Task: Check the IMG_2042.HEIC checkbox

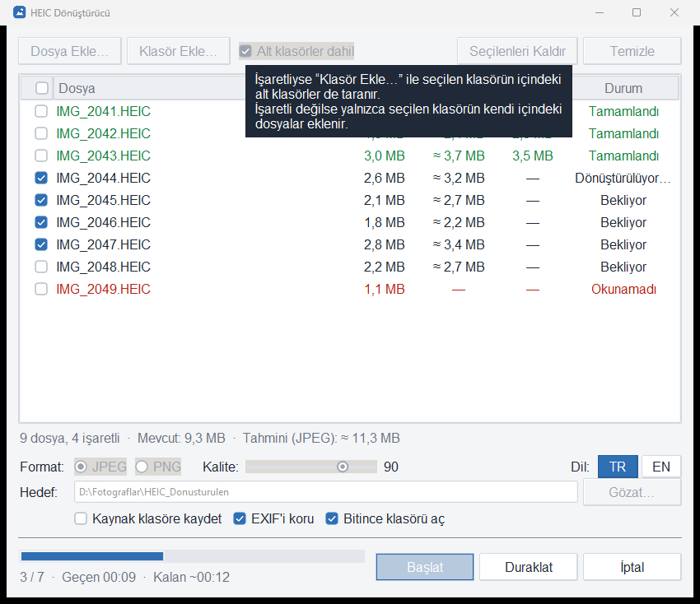Action: pyautogui.click(x=41, y=133)
